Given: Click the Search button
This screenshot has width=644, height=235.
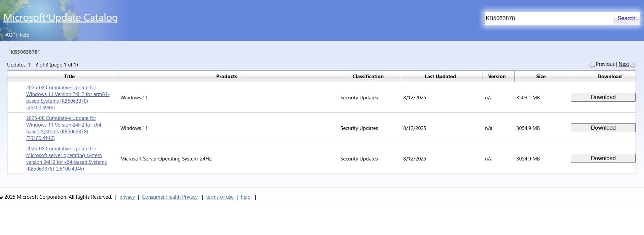Looking at the screenshot, I should (x=626, y=18).
